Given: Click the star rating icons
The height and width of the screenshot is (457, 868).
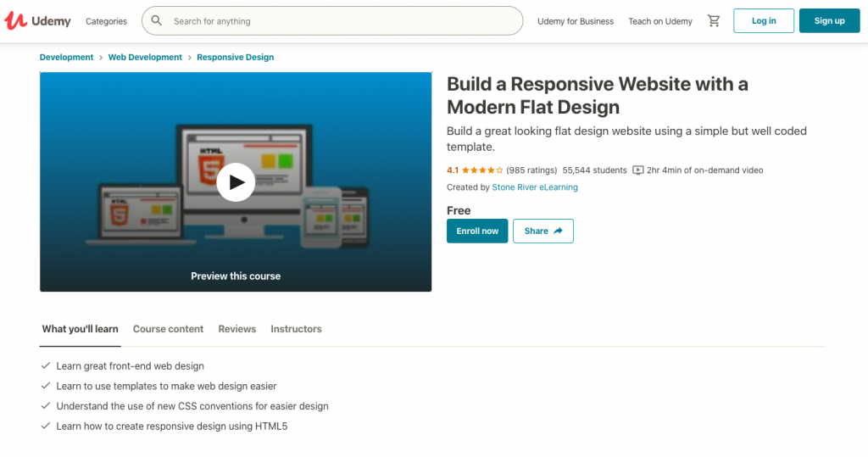Looking at the screenshot, I should pyautogui.click(x=482, y=170).
